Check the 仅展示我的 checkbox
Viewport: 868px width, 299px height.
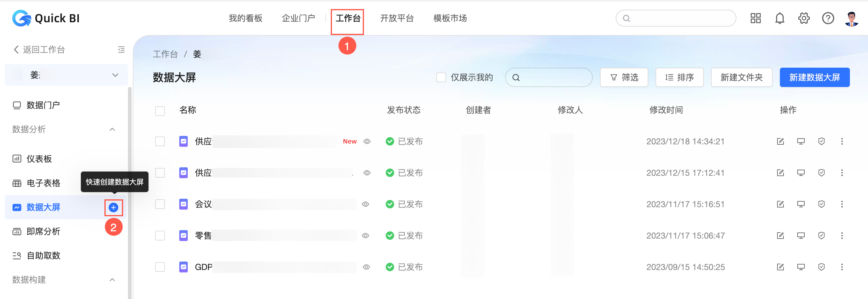(x=441, y=78)
